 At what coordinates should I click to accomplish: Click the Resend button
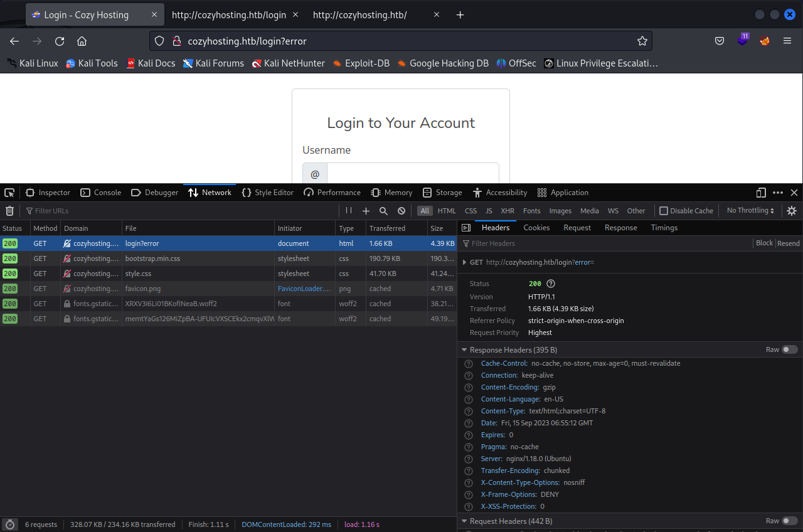789,243
